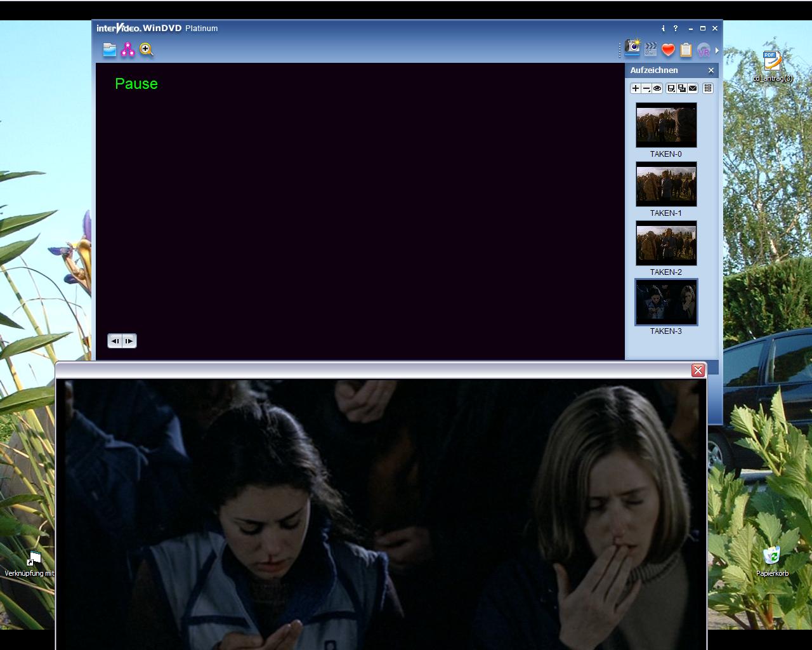Open the Papierkorb desktop icon
Image resolution: width=812 pixels, height=650 pixels.
point(772,556)
